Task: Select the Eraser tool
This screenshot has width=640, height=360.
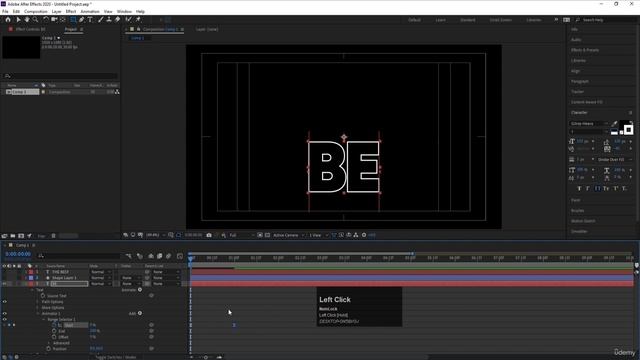Action: click(118, 20)
